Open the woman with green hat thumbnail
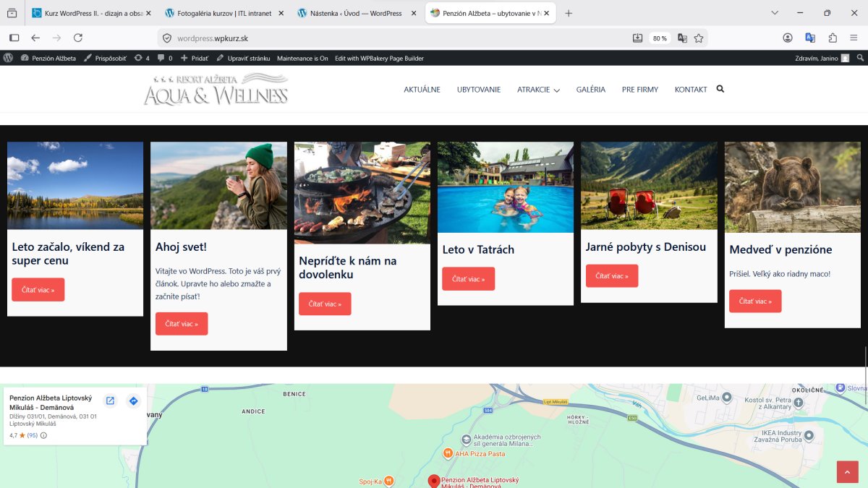The height and width of the screenshot is (488, 868). pyautogui.click(x=218, y=186)
